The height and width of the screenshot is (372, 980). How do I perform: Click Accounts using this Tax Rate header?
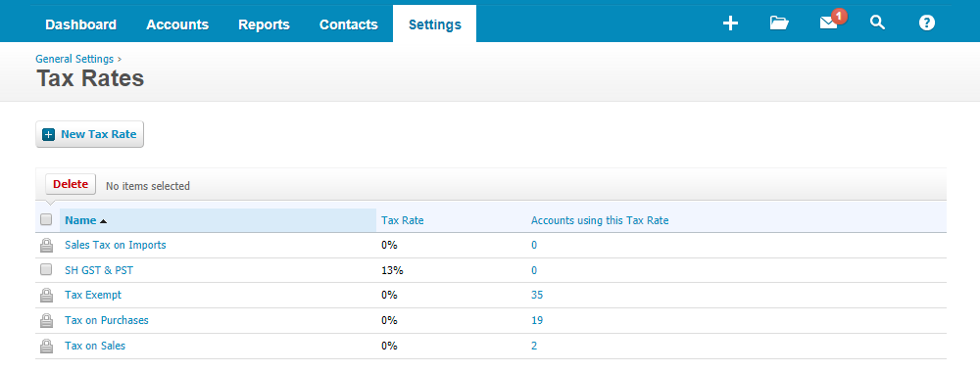click(600, 220)
